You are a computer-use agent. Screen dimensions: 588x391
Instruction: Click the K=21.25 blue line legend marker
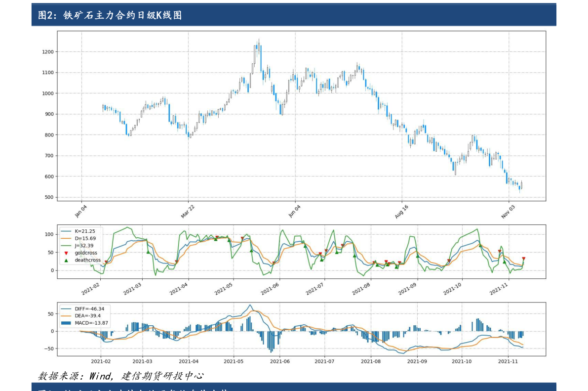(x=66, y=231)
